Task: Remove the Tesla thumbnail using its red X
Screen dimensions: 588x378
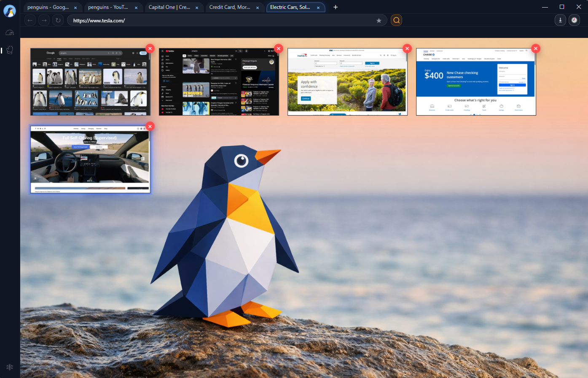Action: pos(150,126)
